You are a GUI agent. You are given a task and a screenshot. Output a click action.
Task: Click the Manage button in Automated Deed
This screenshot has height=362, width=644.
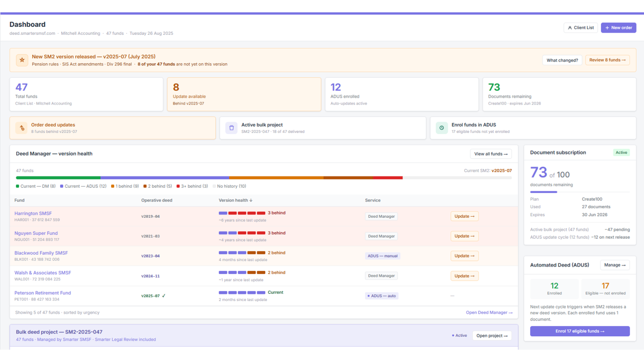coord(614,265)
